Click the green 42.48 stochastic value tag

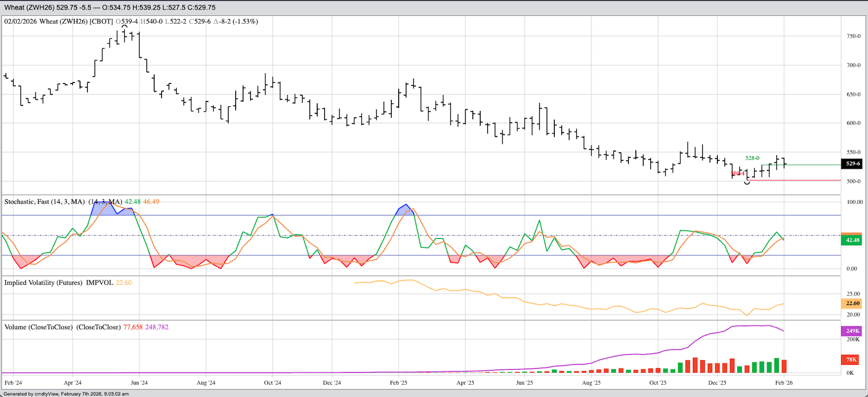(x=851, y=240)
